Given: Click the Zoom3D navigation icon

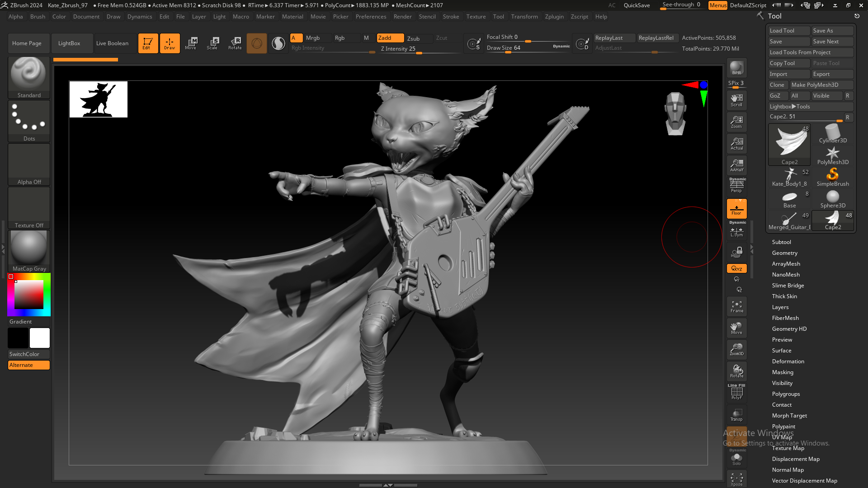Looking at the screenshot, I should point(736,350).
